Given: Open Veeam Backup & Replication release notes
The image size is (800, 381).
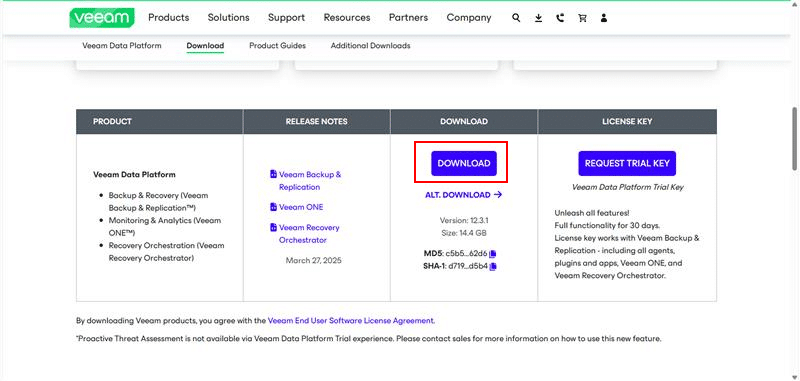Looking at the screenshot, I should (x=310, y=181).
